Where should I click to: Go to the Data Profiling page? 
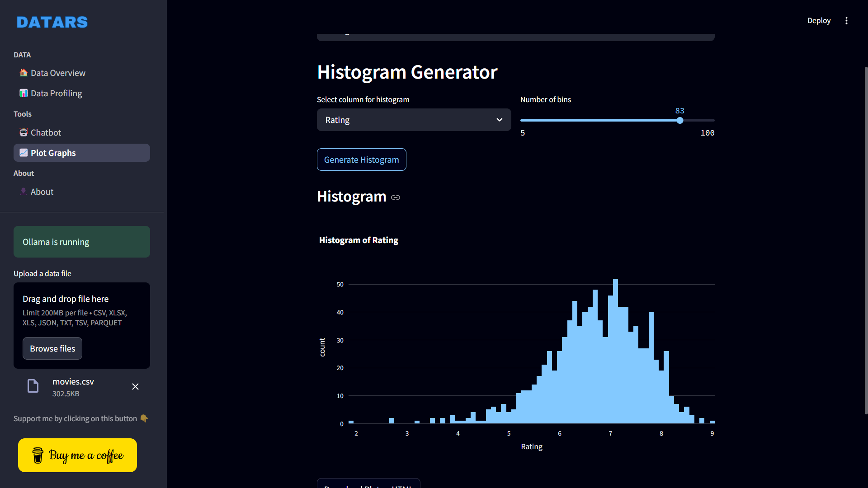(x=56, y=93)
